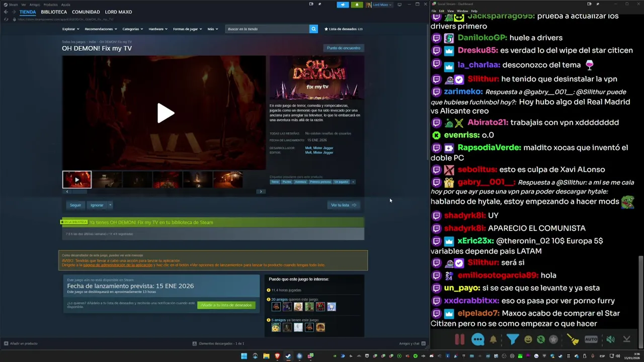Viewport: 644px width, 362px height.
Task: Click the magnifier search button in Steam store
Action: [x=313, y=29]
